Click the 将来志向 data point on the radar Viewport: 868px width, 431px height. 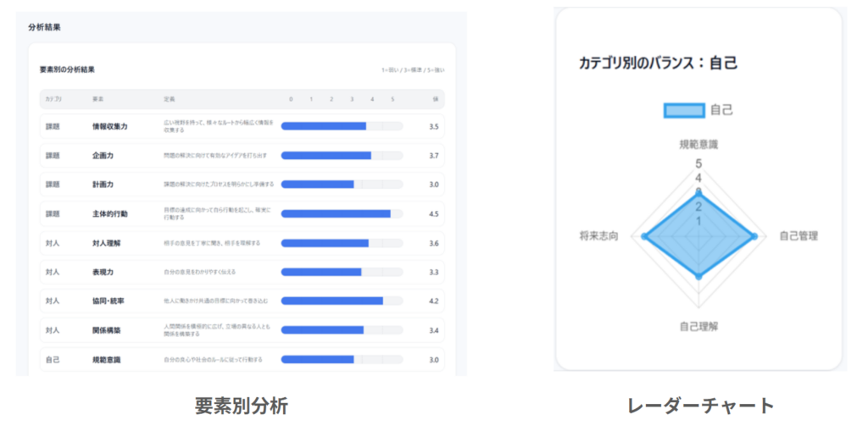645,236
